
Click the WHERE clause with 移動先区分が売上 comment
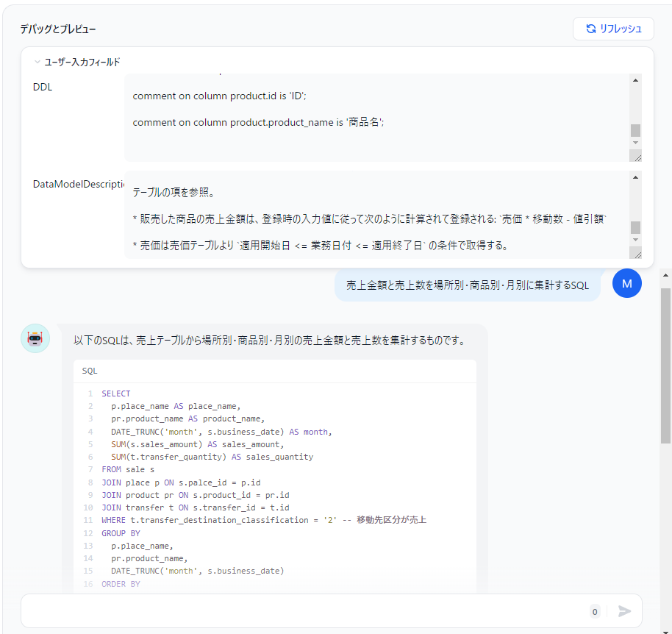click(x=264, y=520)
